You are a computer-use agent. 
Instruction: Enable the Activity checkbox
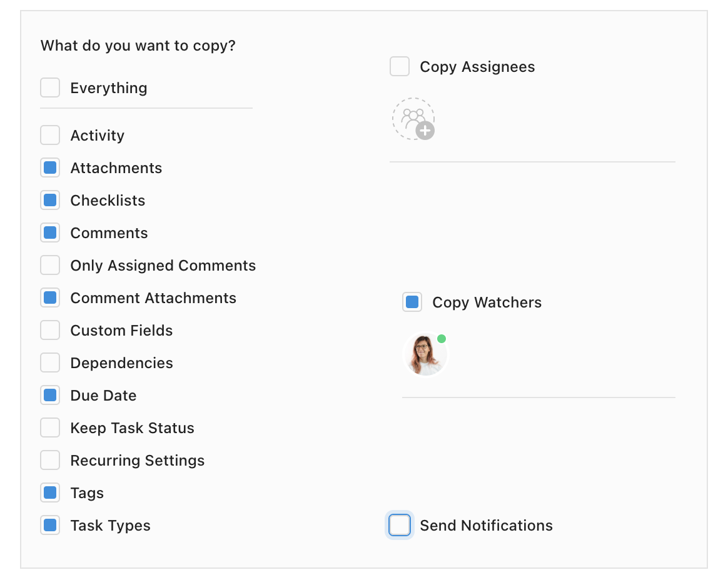[50, 135]
